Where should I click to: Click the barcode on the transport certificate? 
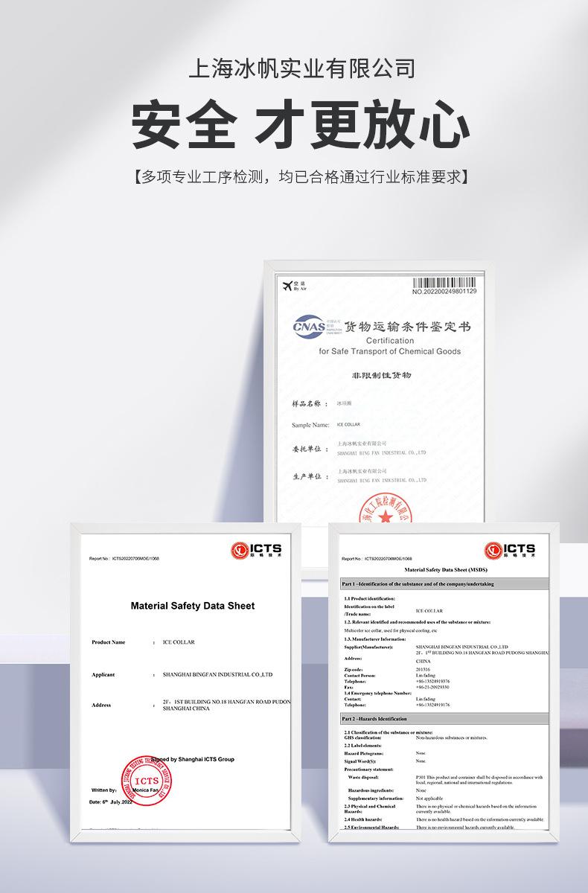pos(444,283)
